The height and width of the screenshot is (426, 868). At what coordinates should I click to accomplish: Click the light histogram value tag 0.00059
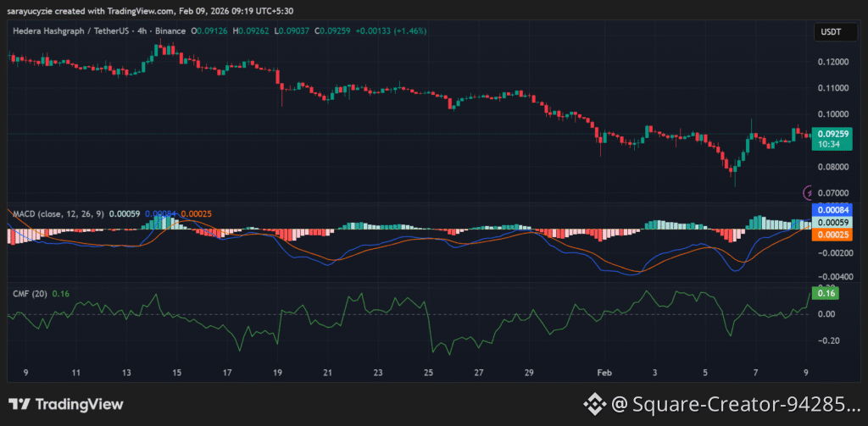831,222
